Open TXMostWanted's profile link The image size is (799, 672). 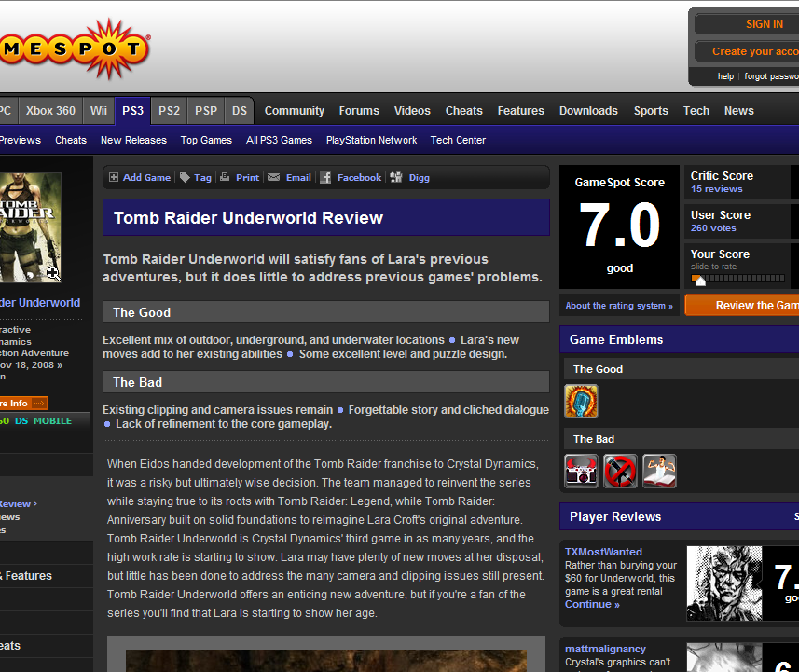603,552
